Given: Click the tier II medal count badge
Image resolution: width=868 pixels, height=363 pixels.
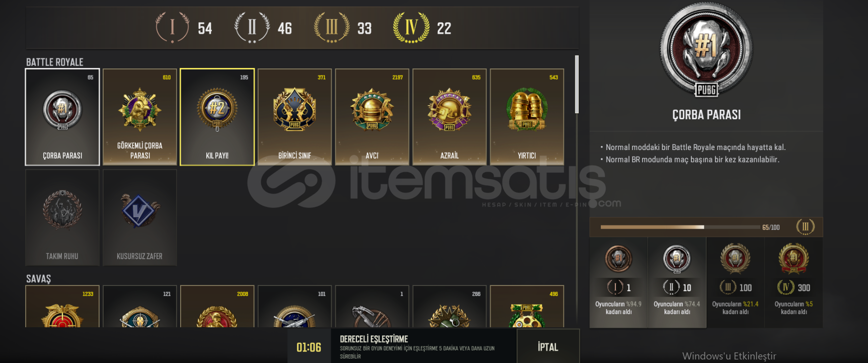Looking at the screenshot, I should pyautogui.click(x=263, y=28).
